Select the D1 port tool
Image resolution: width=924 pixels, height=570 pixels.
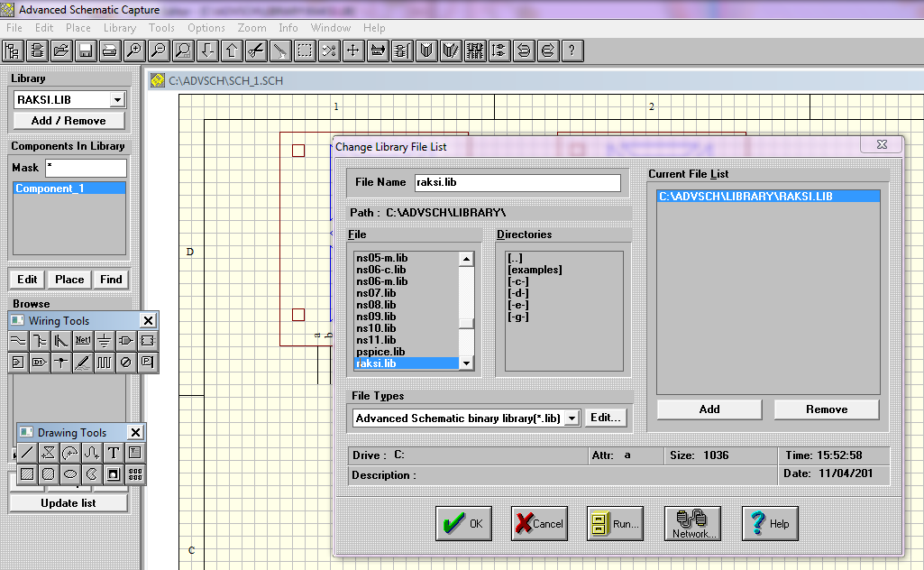click(x=40, y=362)
